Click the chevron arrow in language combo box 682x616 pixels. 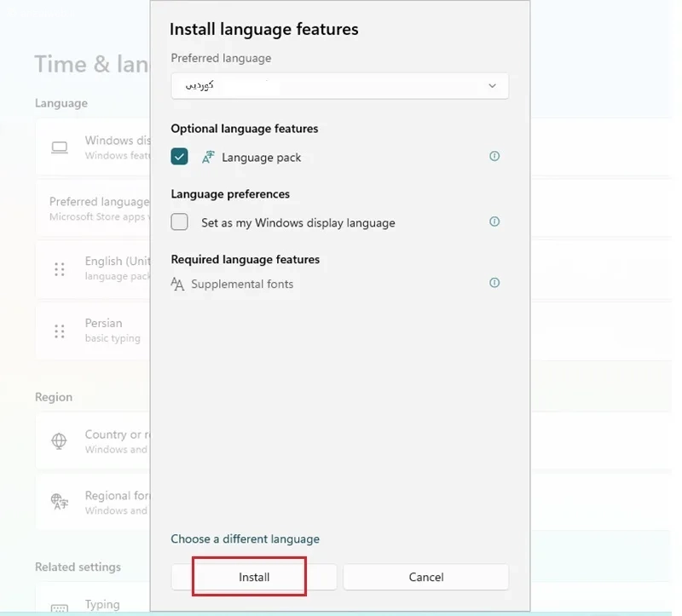pyautogui.click(x=492, y=86)
